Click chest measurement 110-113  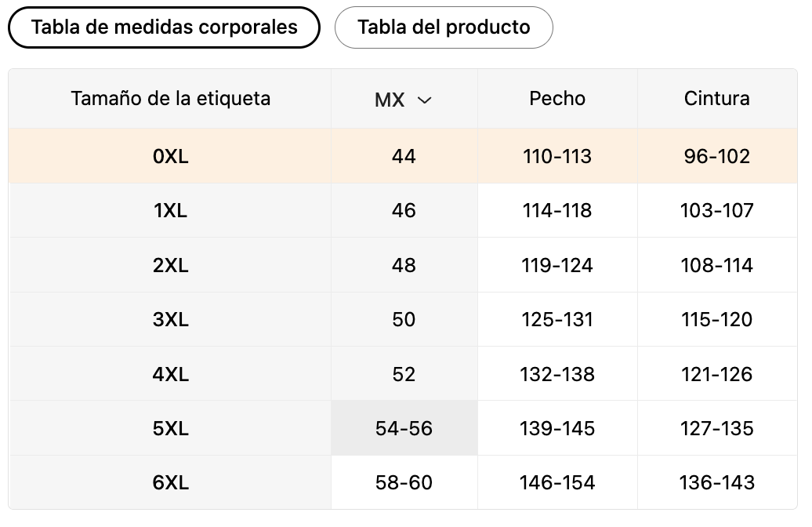coord(557,157)
